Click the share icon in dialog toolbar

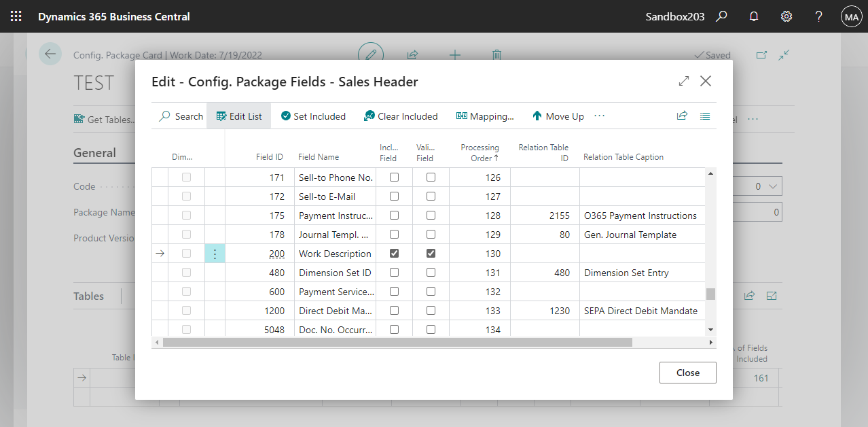pyautogui.click(x=682, y=116)
